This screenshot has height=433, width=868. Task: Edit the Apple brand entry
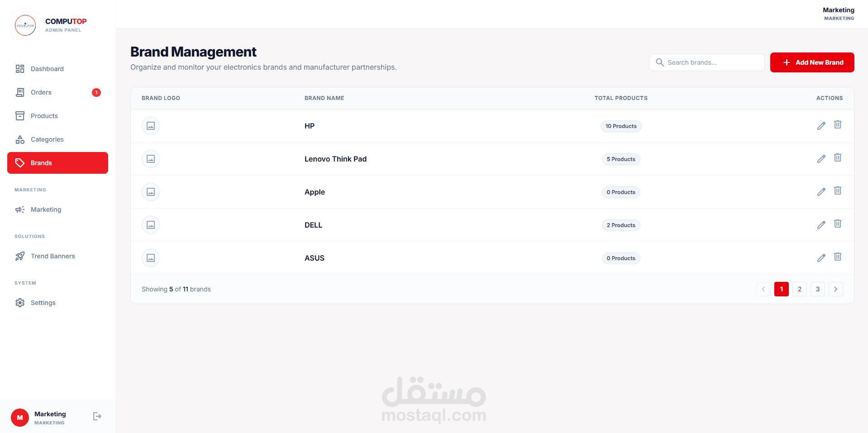coord(821,192)
